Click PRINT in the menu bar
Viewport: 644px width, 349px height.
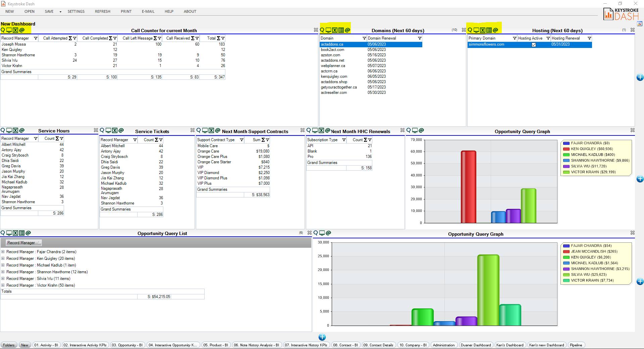pos(126,11)
